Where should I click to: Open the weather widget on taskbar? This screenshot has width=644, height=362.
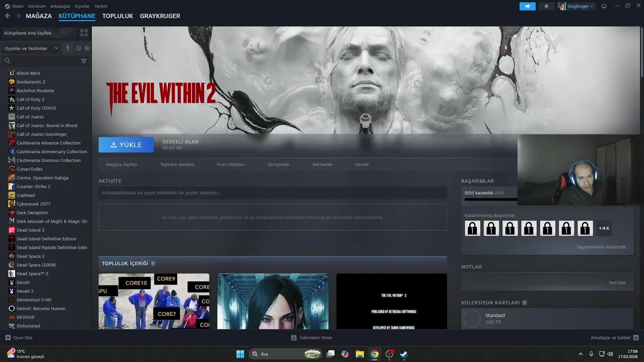tap(25, 354)
